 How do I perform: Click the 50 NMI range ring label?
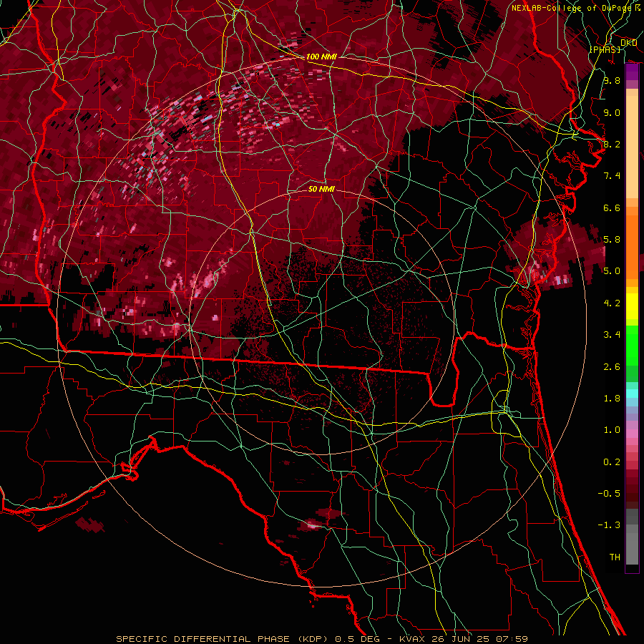pyautogui.click(x=321, y=189)
